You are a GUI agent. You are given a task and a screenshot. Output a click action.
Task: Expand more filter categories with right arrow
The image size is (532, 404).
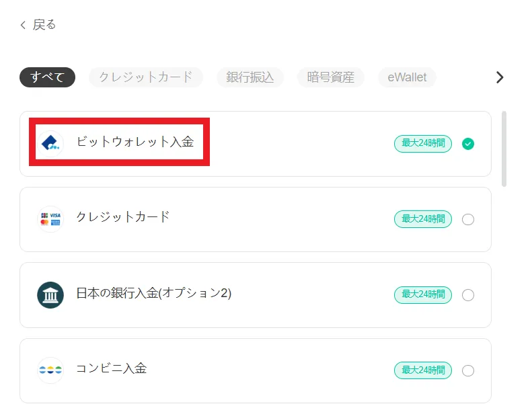click(500, 77)
